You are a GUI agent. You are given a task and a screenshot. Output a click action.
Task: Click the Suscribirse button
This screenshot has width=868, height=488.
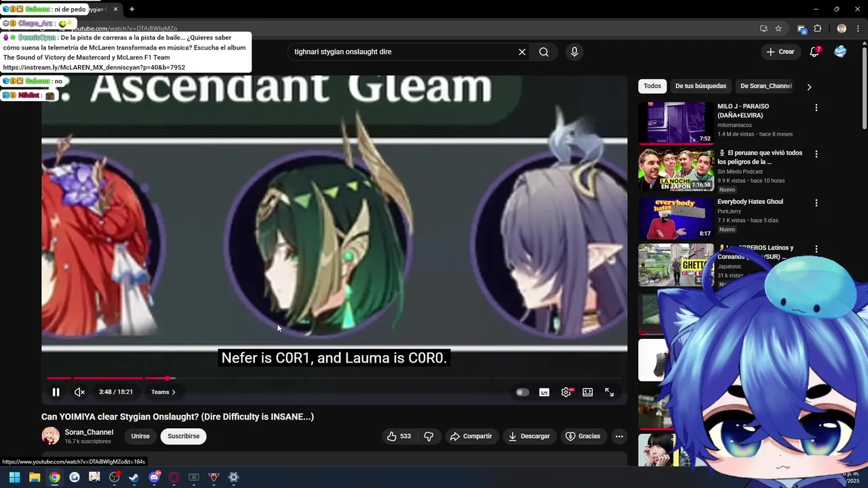[183, 436]
